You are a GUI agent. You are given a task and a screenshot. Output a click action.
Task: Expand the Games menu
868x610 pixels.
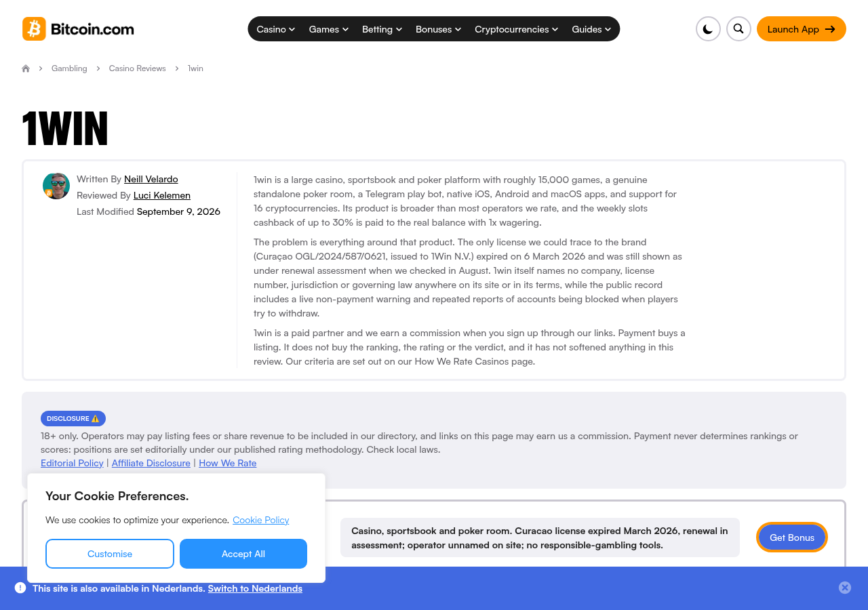[328, 29]
